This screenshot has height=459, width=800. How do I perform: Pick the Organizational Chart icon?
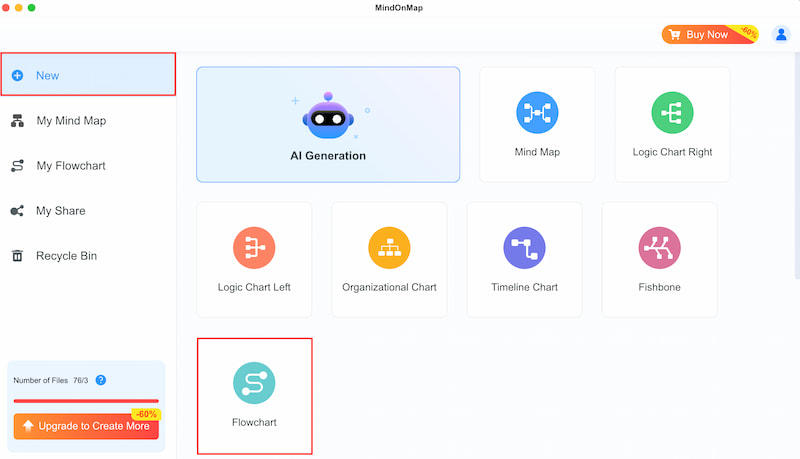coord(389,248)
